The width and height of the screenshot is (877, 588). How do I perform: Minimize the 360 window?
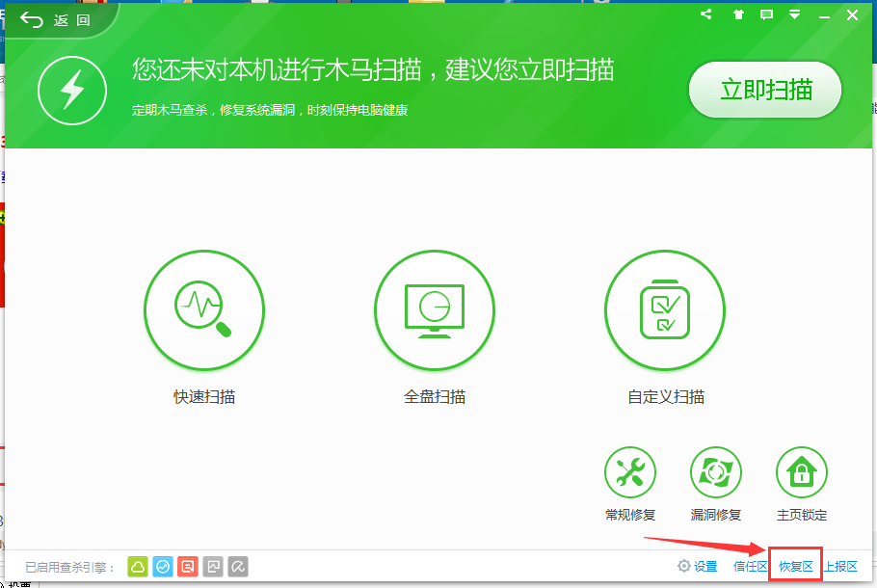coord(824,16)
